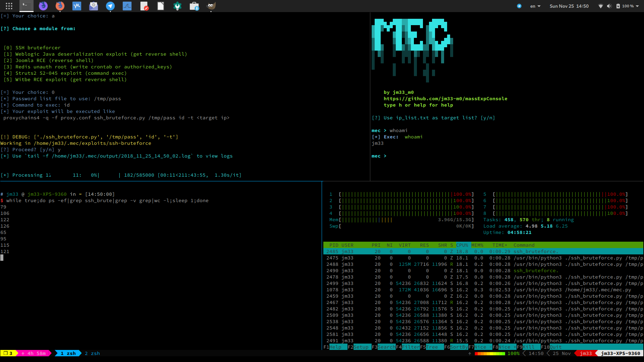Open the terminal emulator icon
The width and height of the screenshot is (644, 362).
click(25, 6)
